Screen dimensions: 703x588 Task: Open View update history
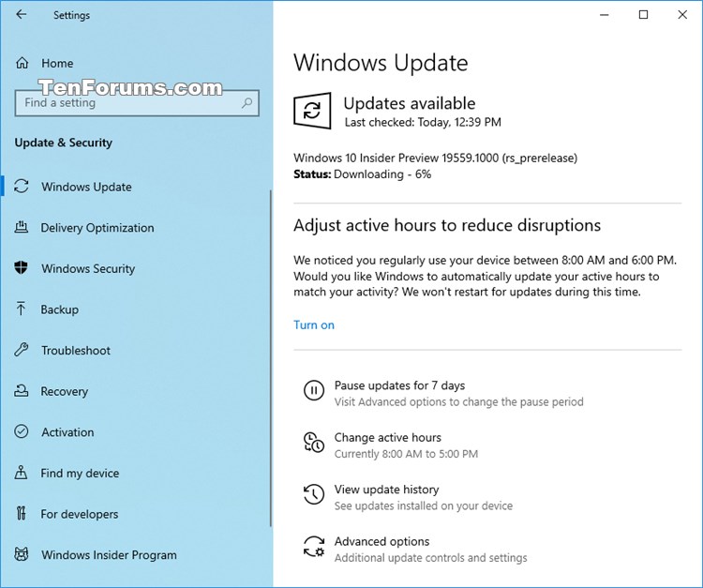[386, 490]
